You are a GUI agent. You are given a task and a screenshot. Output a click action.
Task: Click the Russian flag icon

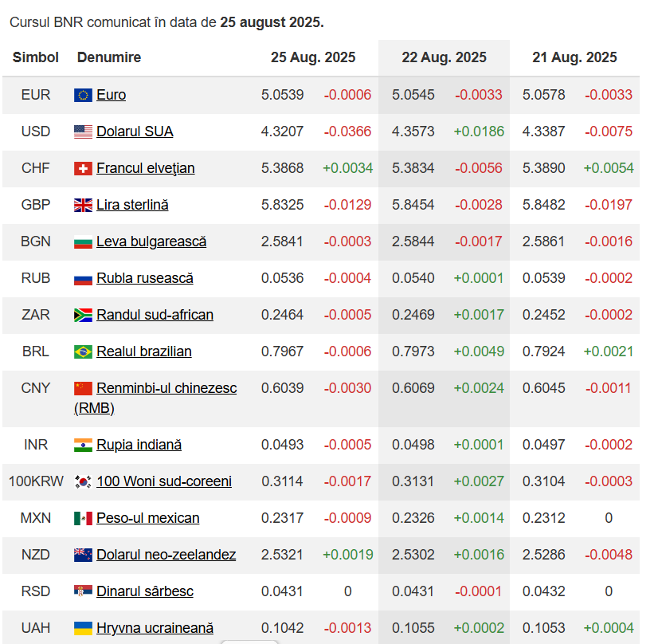[83, 278]
